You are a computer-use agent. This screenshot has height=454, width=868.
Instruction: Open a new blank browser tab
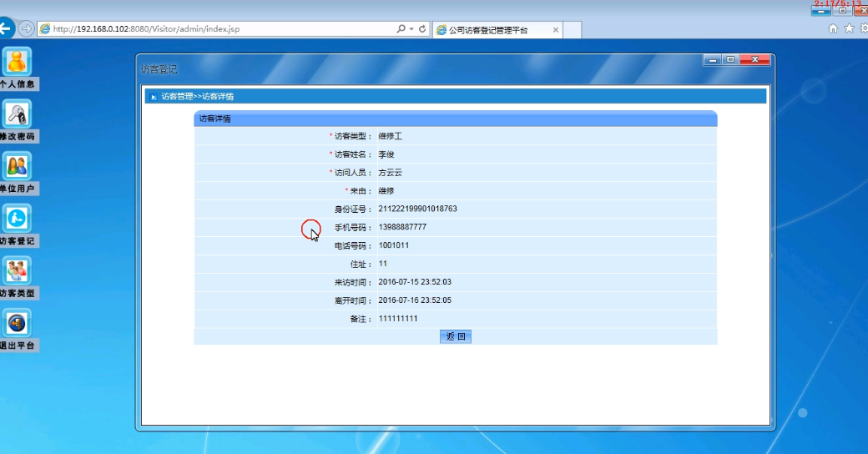[573, 30]
